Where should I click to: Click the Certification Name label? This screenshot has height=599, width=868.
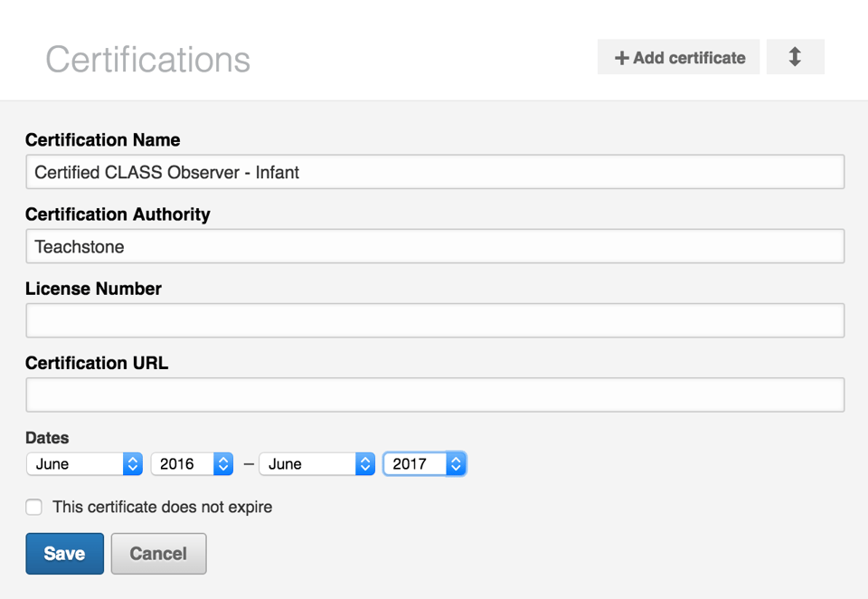(102, 140)
